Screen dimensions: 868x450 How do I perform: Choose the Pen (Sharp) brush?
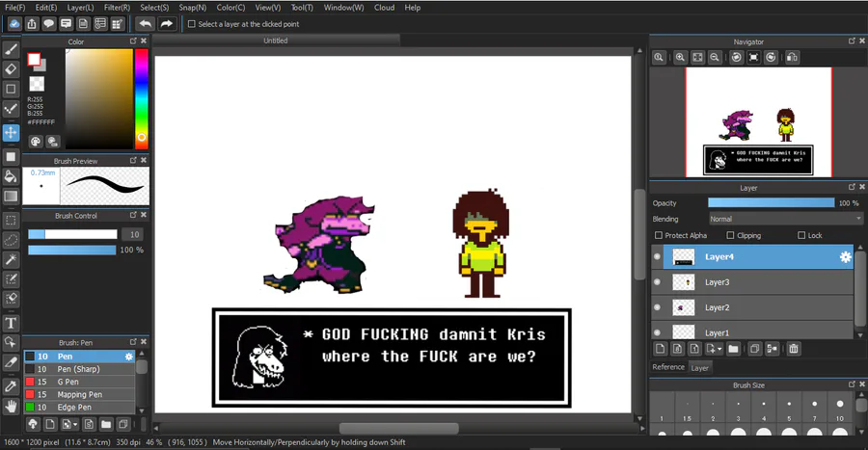[x=79, y=369]
